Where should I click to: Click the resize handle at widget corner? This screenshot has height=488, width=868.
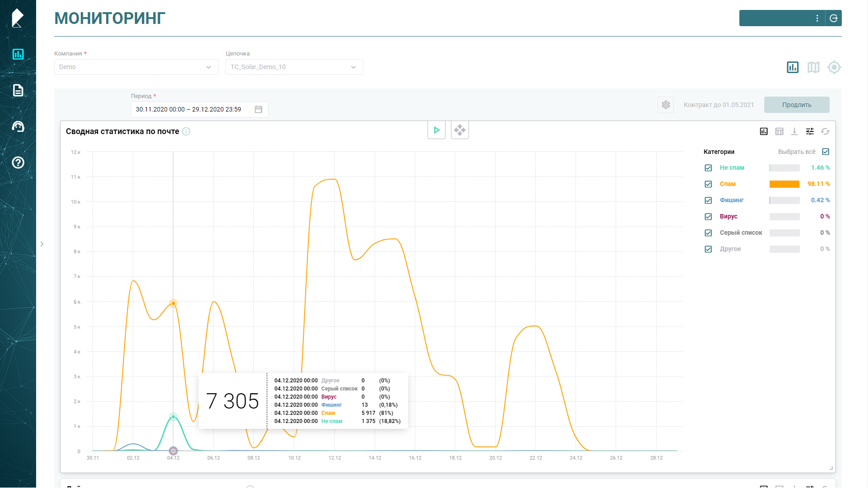point(831,468)
